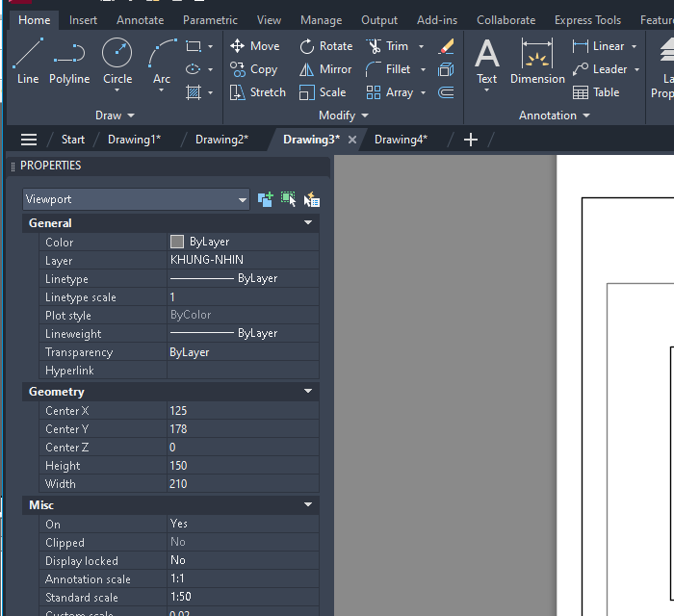Click the Standard scale value 1:50
Image resolution: width=674 pixels, height=616 pixels.
(243, 597)
